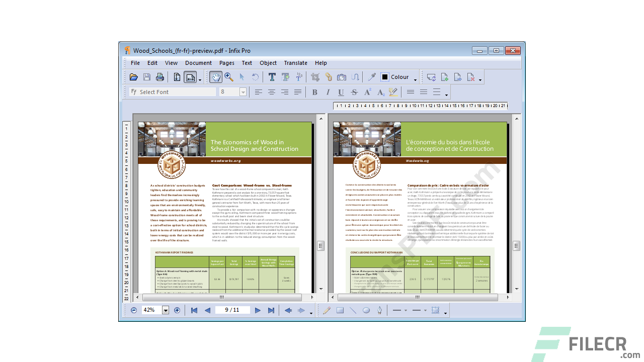Open the zoom percentage dropdown
Screen dimensions: 644x362
(x=167, y=310)
